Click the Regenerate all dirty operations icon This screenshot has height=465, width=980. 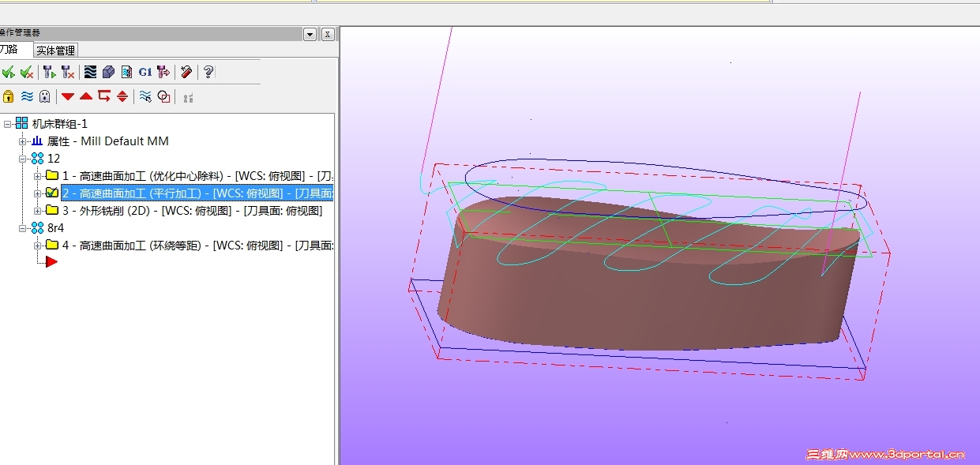68,72
